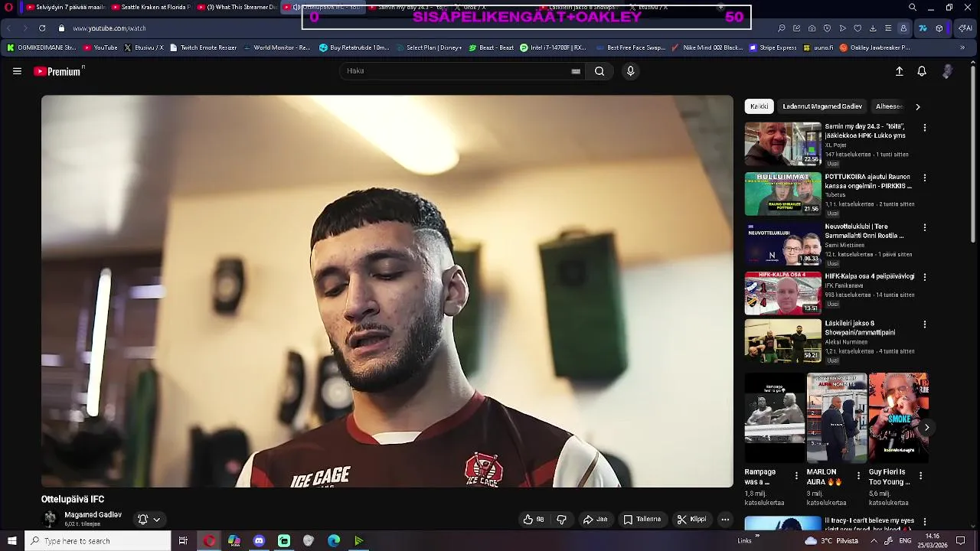Like the video with thumbs up
This screenshot has height=551, width=980.
point(534,520)
